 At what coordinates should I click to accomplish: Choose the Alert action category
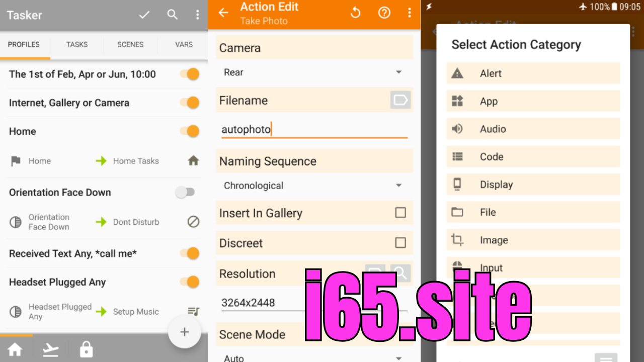[x=533, y=73]
